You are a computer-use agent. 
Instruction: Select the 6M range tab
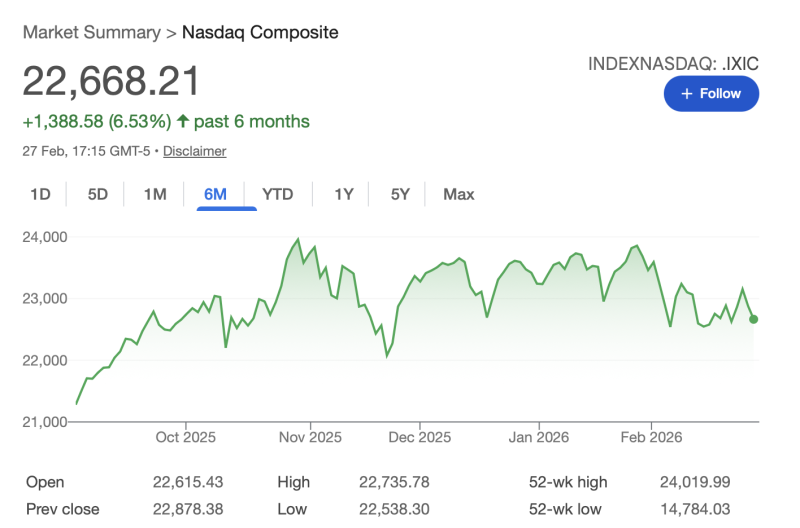[215, 194]
